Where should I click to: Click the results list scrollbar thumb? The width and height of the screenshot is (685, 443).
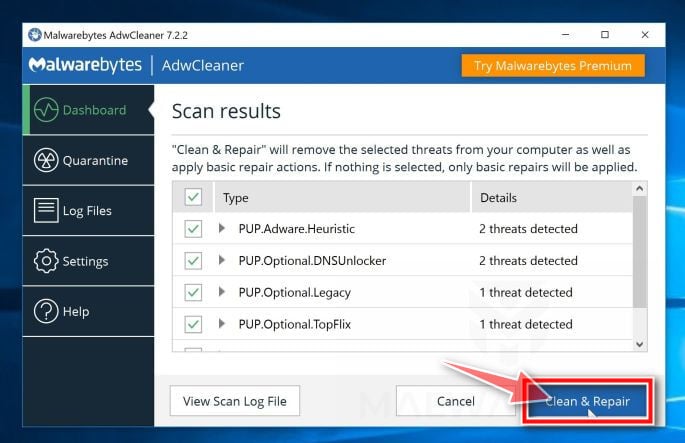(x=640, y=252)
